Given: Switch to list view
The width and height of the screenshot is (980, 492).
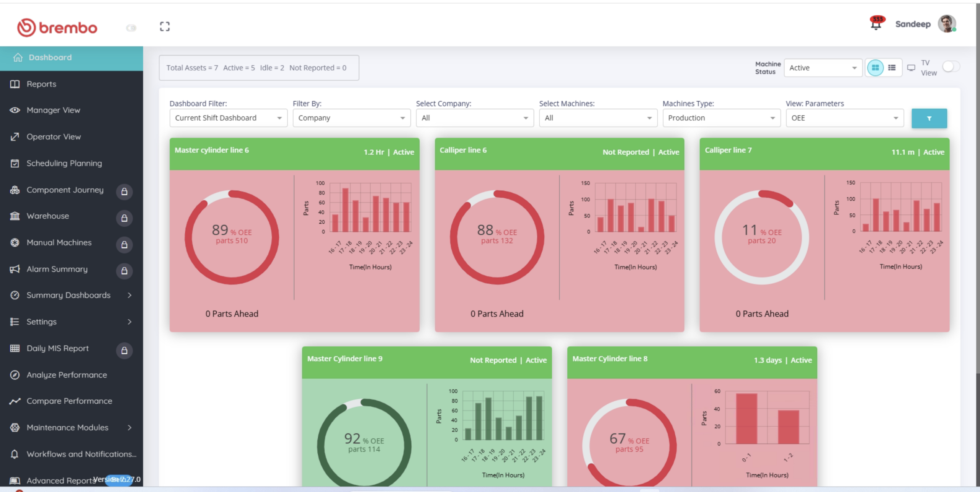Looking at the screenshot, I should pyautogui.click(x=892, y=68).
